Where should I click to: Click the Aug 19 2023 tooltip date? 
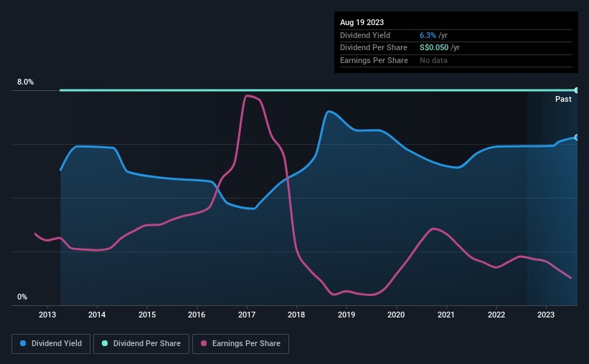click(362, 22)
